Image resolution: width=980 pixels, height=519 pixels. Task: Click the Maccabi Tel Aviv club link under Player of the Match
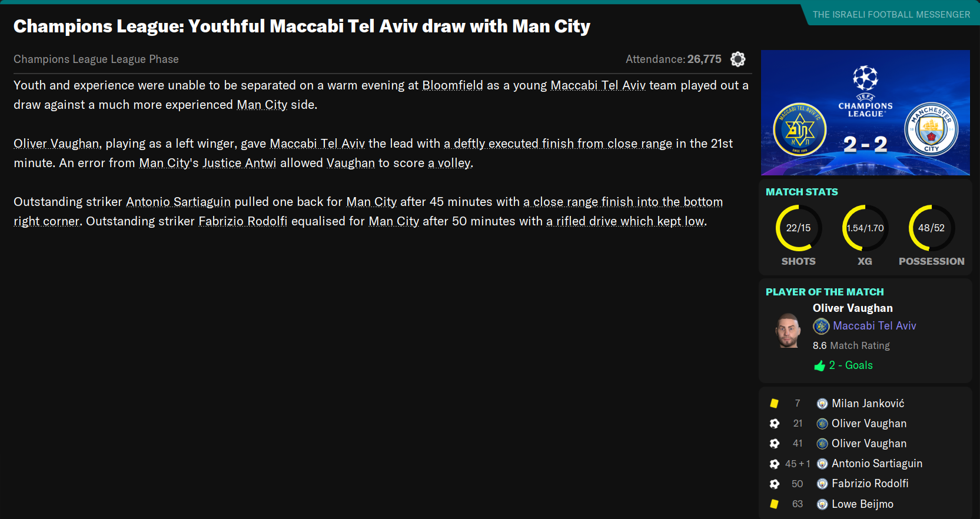(874, 326)
